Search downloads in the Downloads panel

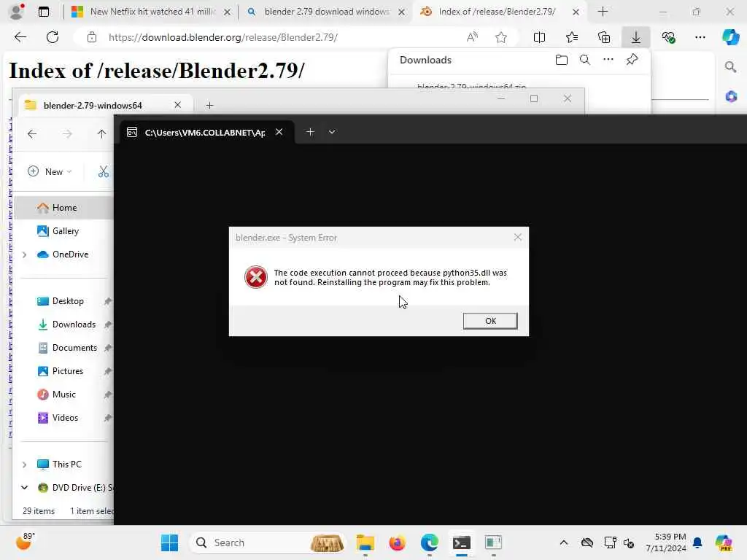(585, 60)
